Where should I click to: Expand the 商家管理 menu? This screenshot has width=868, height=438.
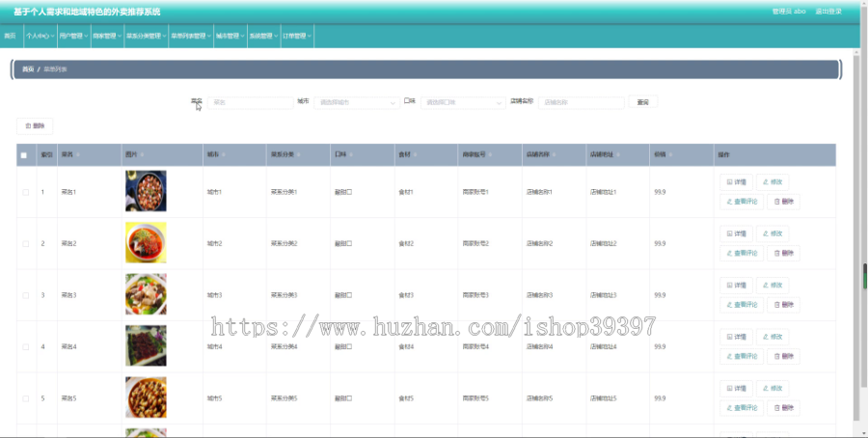click(x=107, y=36)
